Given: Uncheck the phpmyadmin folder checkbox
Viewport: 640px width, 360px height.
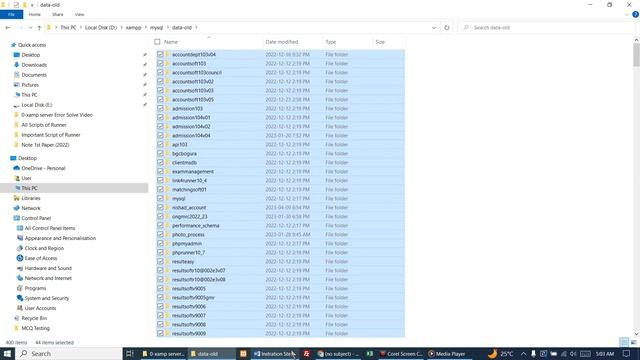Looking at the screenshot, I should [160, 243].
